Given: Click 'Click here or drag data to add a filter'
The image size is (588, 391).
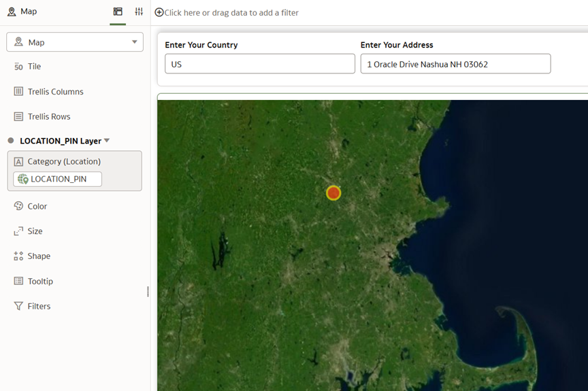Looking at the screenshot, I should (231, 13).
